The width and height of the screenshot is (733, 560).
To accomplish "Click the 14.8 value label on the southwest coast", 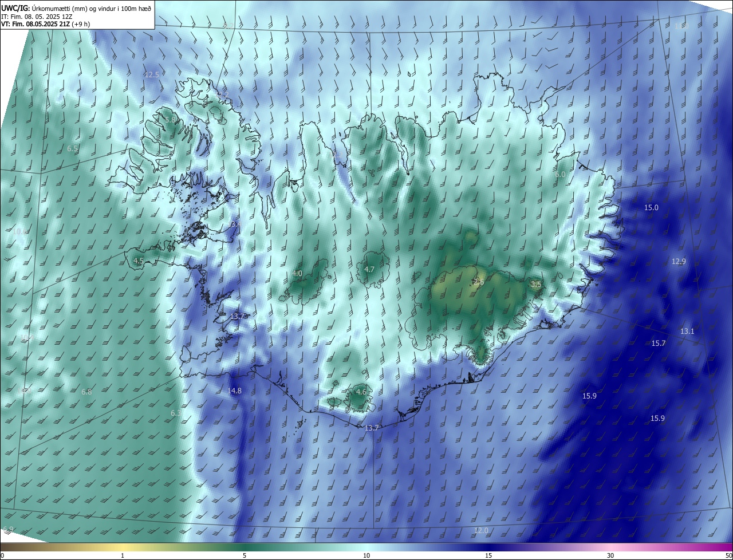I will (x=235, y=392).
